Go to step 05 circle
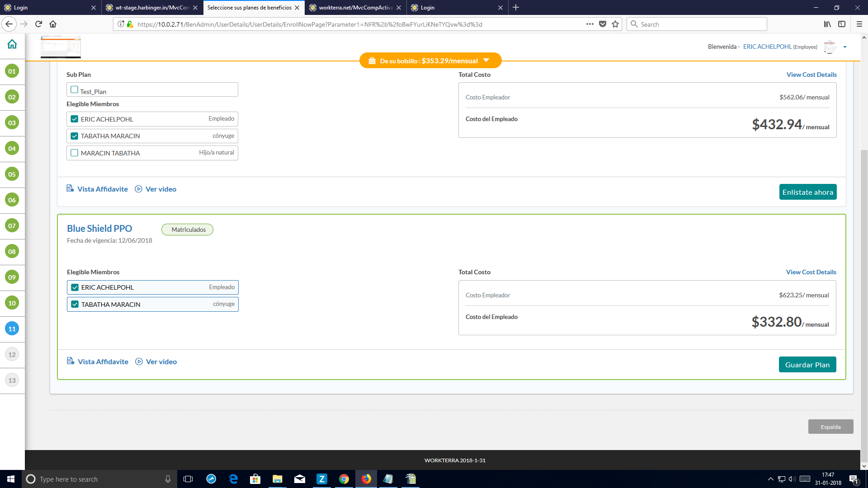 (x=12, y=174)
